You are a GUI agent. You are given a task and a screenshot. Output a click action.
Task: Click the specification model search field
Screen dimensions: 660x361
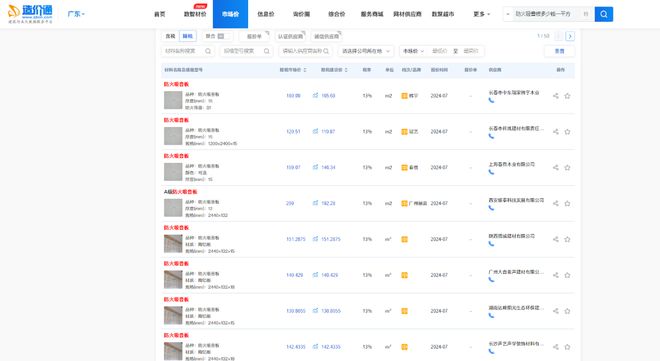point(246,51)
